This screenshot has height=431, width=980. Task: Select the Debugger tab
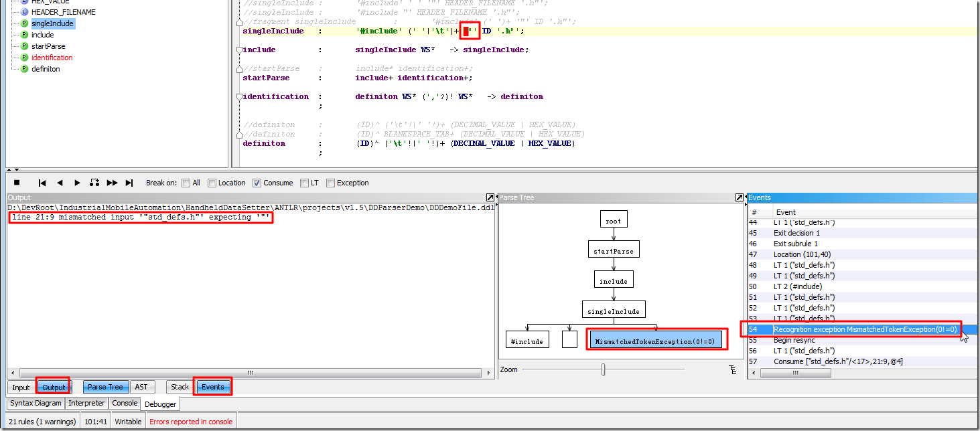click(161, 404)
